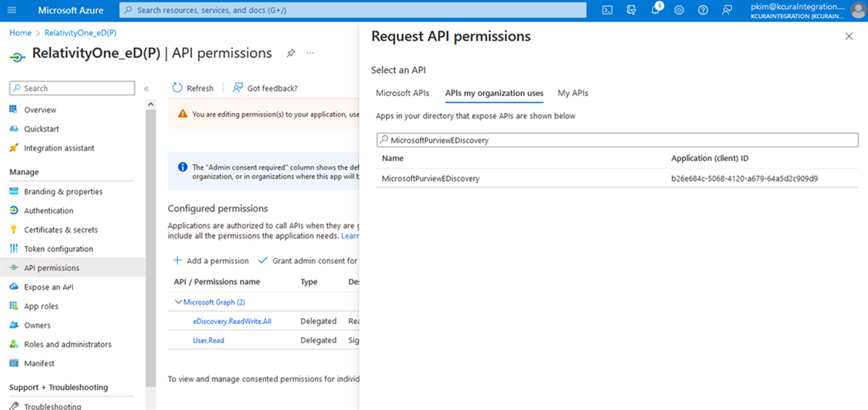Open Branding & properties
The width and height of the screenshot is (868, 410).
[63, 192]
